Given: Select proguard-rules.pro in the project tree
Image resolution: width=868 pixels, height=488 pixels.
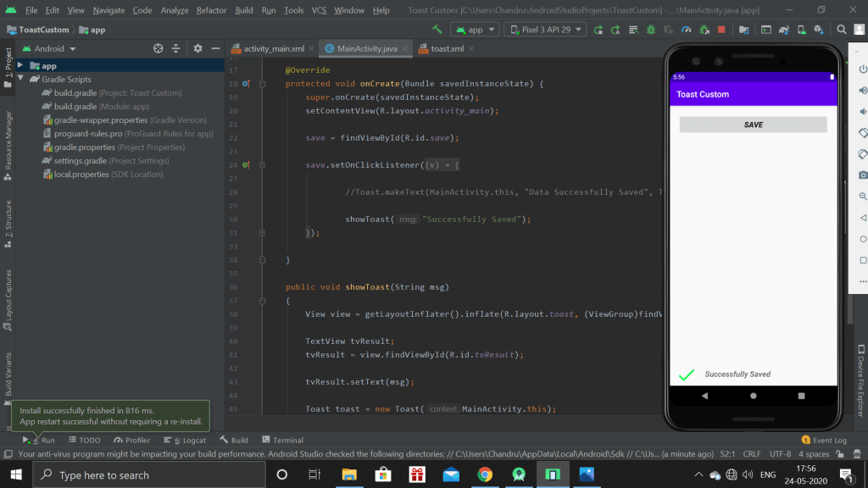Looking at the screenshot, I should [x=88, y=134].
